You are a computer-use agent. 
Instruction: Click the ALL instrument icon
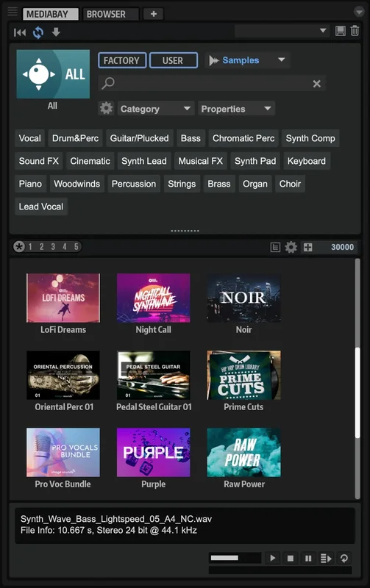[53, 74]
